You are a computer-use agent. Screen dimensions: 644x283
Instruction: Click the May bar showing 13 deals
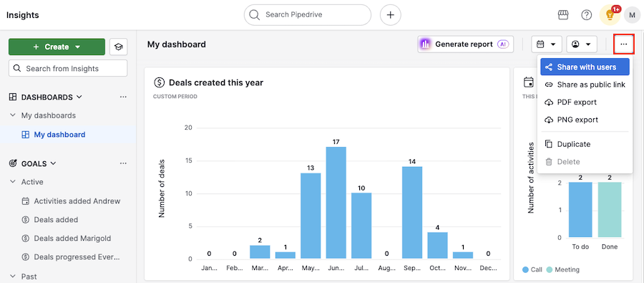311,216
